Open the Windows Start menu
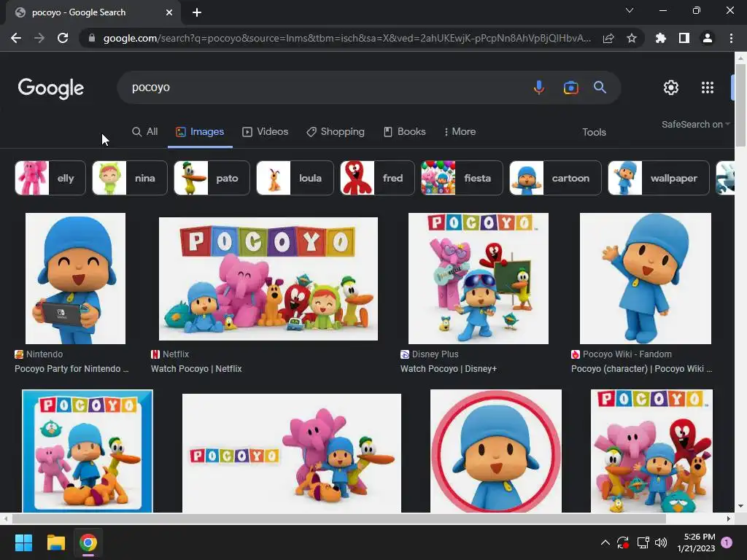The width and height of the screenshot is (747, 560). pyautogui.click(x=23, y=542)
